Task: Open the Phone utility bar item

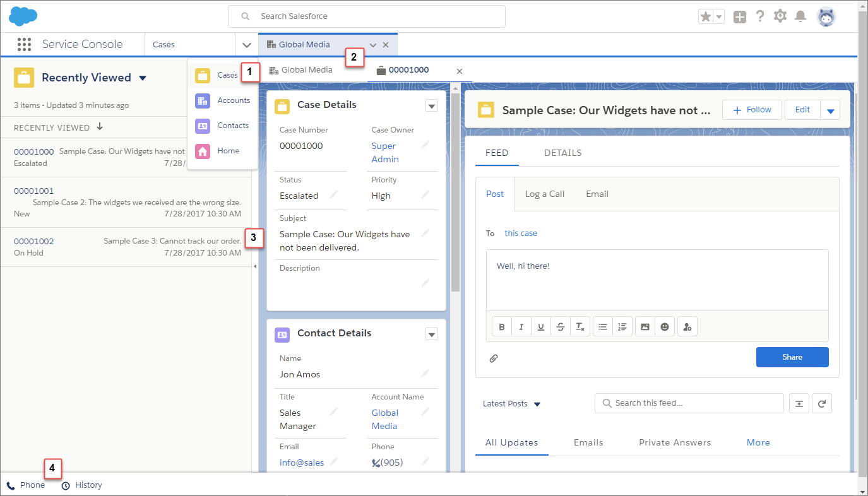Action: point(26,485)
